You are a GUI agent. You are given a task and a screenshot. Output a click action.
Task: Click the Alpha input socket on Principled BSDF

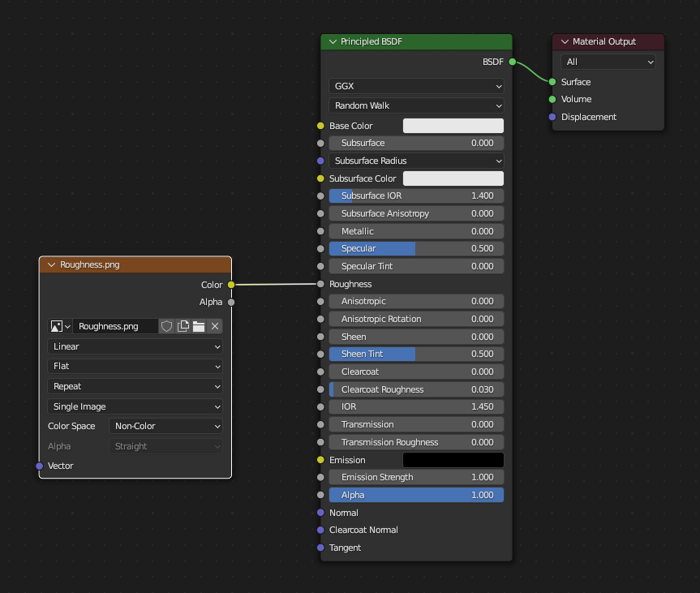click(320, 495)
